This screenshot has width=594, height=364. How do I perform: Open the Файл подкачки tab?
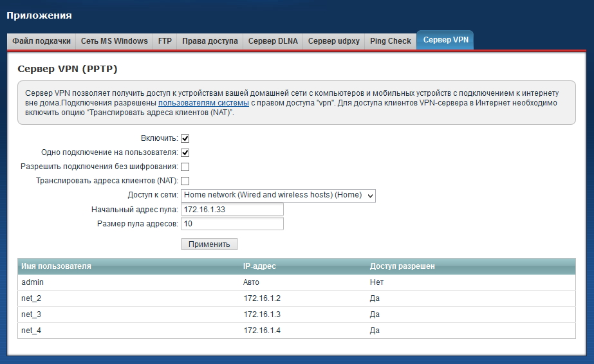click(41, 41)
